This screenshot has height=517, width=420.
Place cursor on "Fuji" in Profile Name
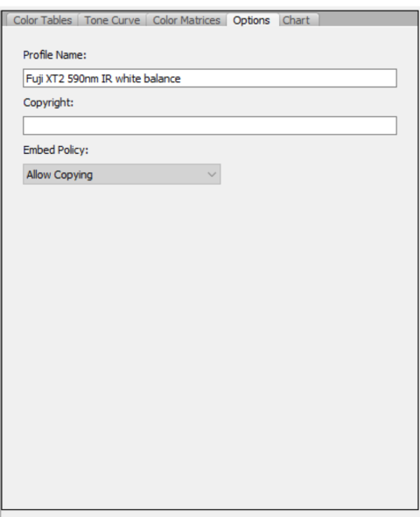point(34,79)
